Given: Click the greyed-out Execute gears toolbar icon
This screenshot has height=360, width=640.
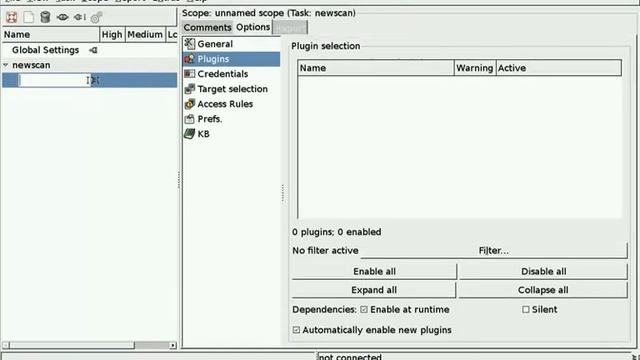Looking at the screenshot, I should 96,17.
